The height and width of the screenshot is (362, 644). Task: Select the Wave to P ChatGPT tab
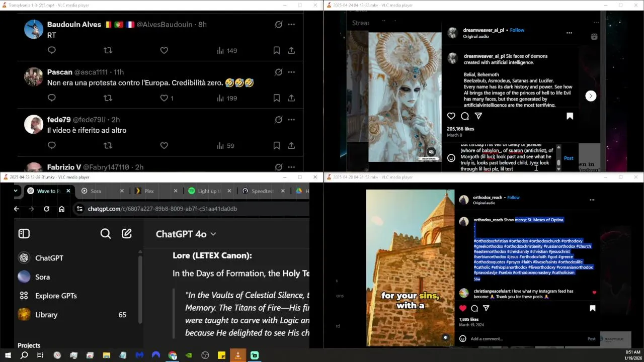tap(48, 191)
